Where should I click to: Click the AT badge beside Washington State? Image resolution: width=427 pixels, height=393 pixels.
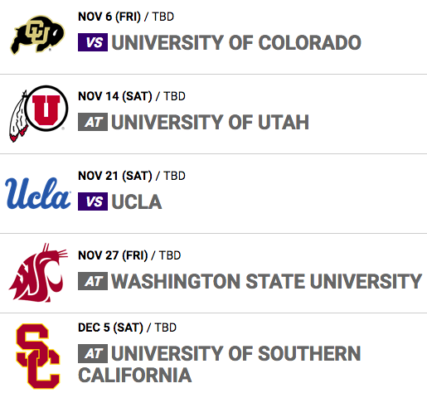pos(93,281)
